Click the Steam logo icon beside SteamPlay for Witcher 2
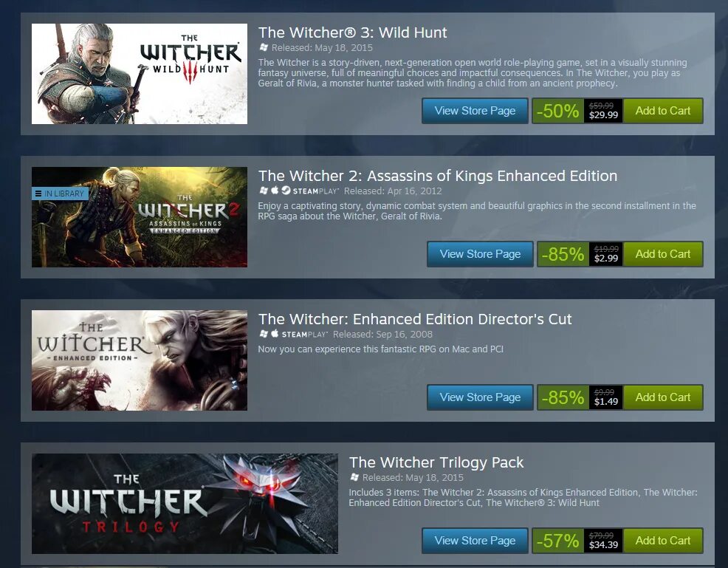The width and height of the screenshot is (728, 568). point(286,191)
